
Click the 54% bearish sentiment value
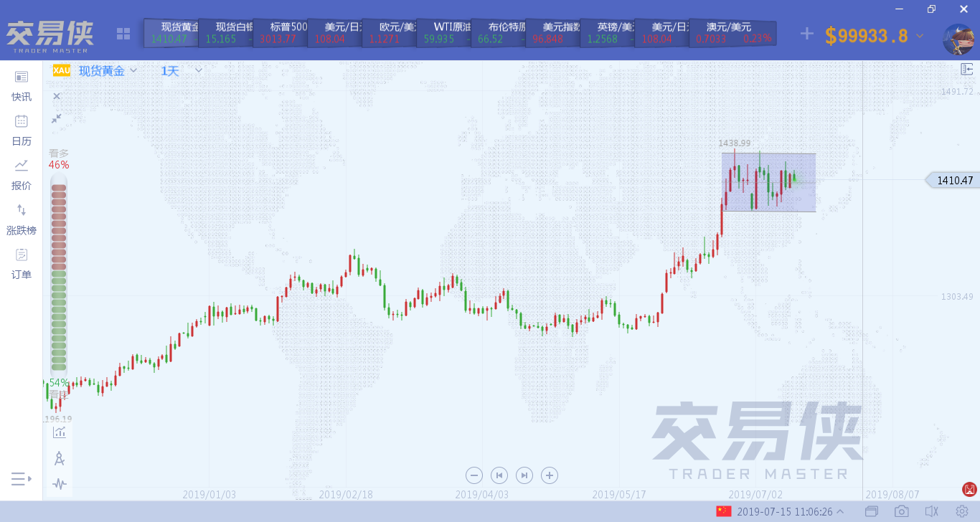click(59, 383)
